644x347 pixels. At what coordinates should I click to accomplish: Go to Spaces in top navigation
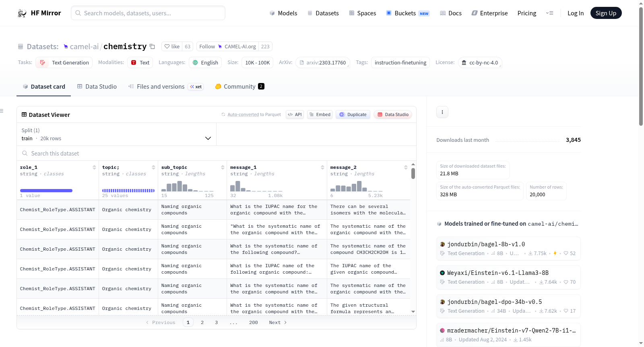pos(362,13)
